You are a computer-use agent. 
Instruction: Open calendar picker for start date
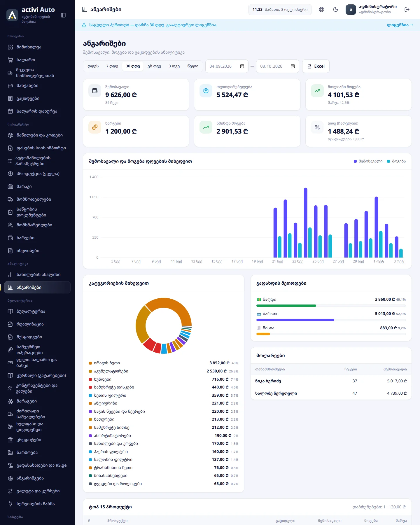pyautogui.click(x=242, y=66)
